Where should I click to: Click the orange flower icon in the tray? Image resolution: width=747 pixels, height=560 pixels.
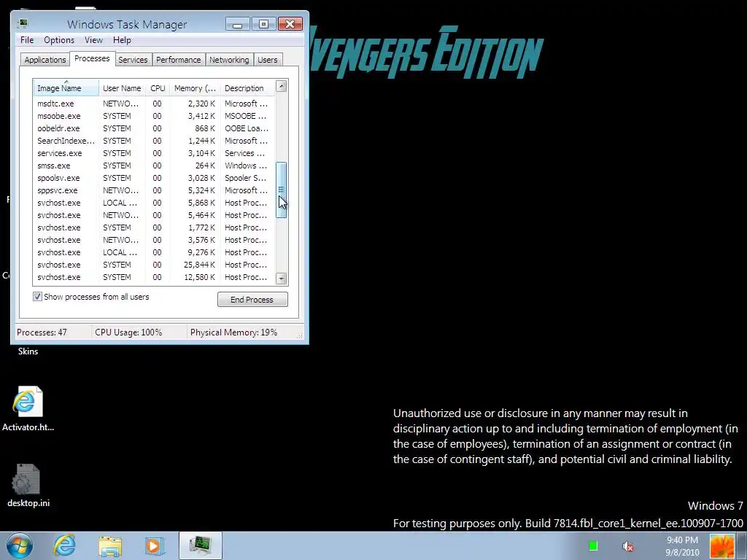[721, 545]
